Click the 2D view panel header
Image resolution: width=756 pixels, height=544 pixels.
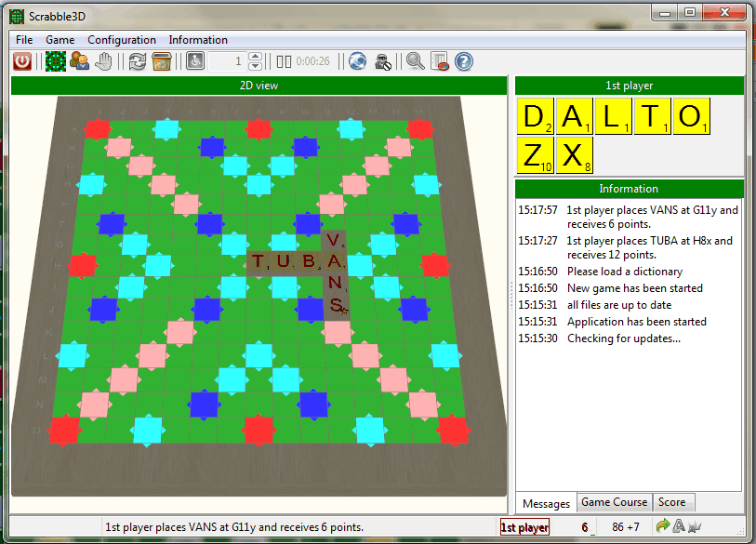tap(259, 86)
